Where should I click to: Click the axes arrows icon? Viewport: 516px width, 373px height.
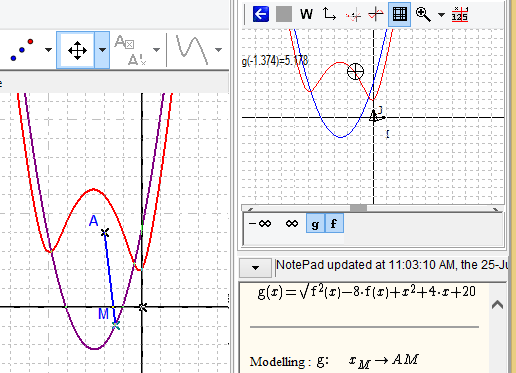pos(329,14)
